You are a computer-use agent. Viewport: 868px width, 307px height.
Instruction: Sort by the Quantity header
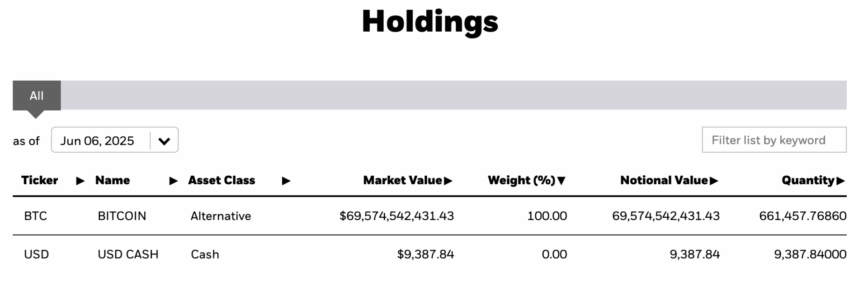pos(808,181)
